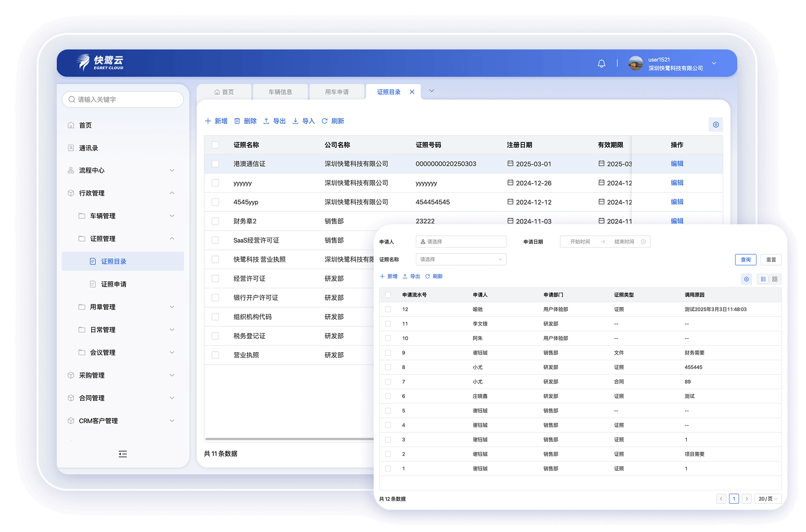Image resolution: width=806 pixels, height=532 pixels.
Task: Click the 导入 import icon in toolbar
Action: coord(295,121)
